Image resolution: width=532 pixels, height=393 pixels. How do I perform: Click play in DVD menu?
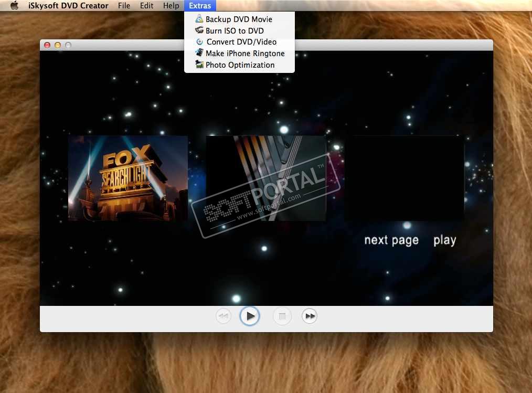point(444,240)
